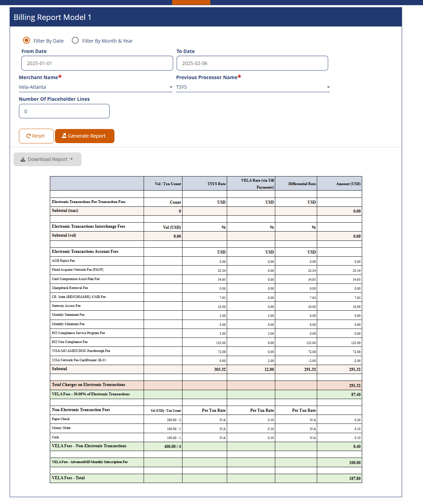Click the Reset button

pyautogui.click(x=36, y=136)
